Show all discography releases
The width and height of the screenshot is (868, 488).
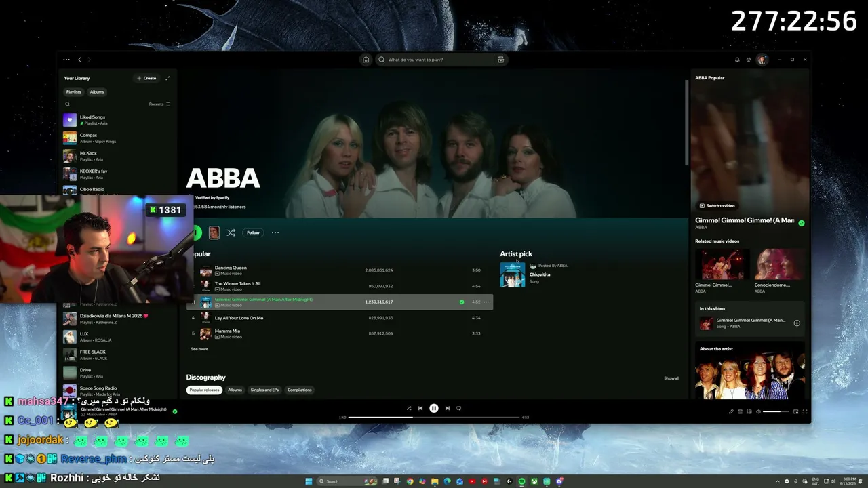click(x=671, y=378)
